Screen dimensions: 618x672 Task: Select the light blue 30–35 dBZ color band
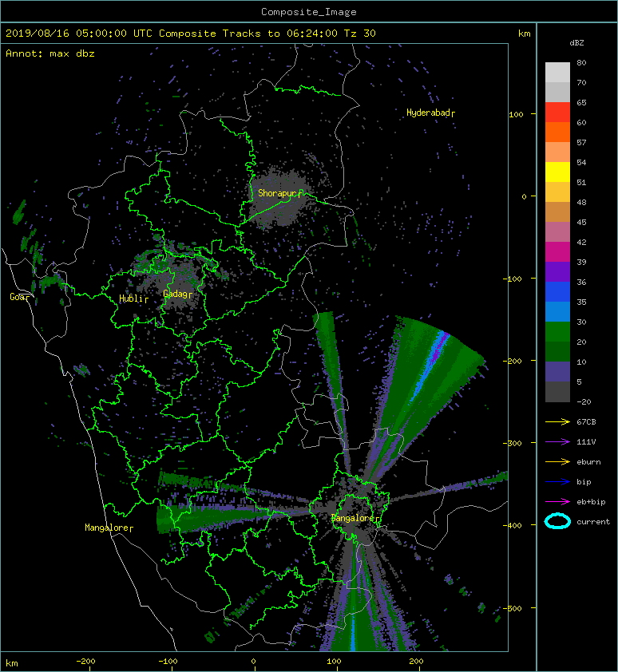(557, 312)
